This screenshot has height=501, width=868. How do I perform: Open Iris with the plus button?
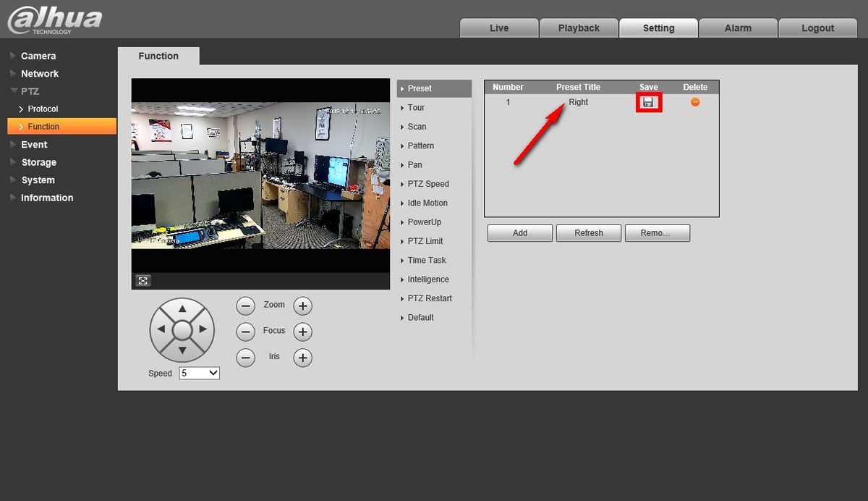302,358
